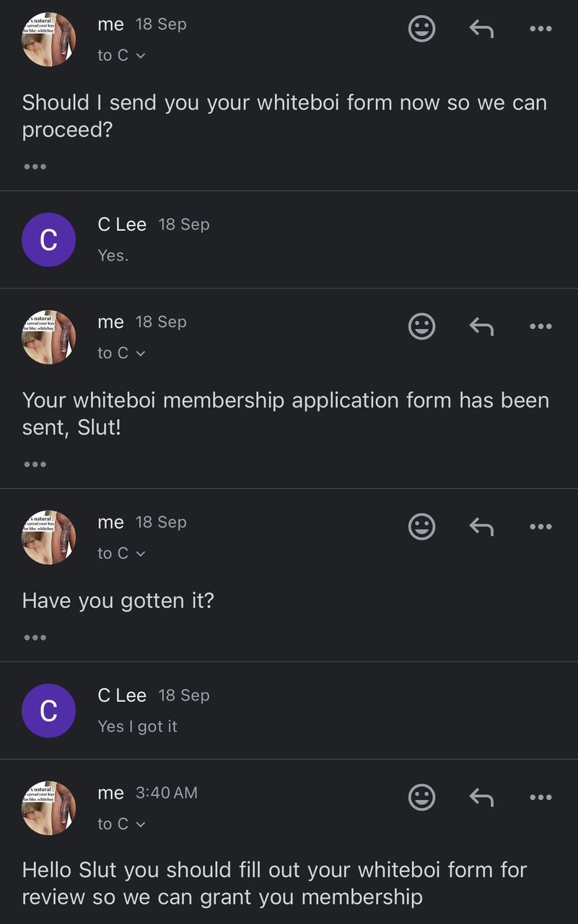The width and height of the screenshot is (578, 924).
Task: Open three-dot menu on the topmost message
Action: tap(540, 29)
